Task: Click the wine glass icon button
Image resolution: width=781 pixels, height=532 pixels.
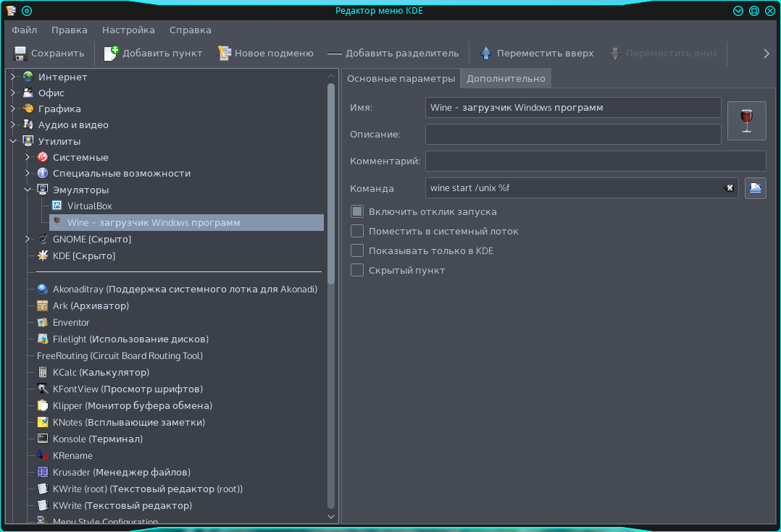Action: tap(747, 121)
